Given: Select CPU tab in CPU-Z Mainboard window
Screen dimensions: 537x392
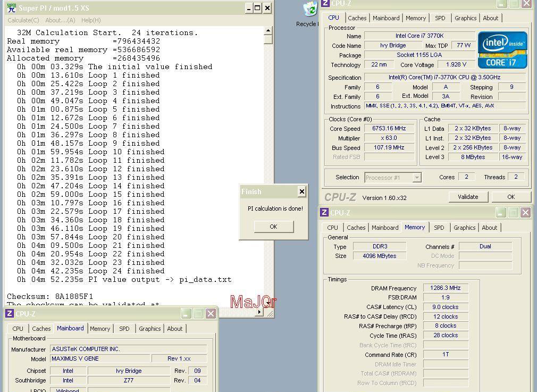Looking at the screenshot, I should point(18,329).
